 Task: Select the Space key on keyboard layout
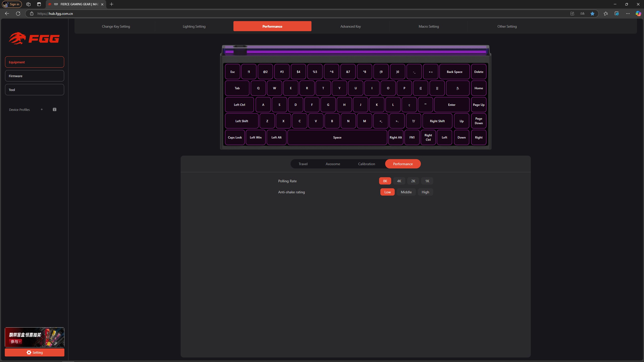point(337,138)
